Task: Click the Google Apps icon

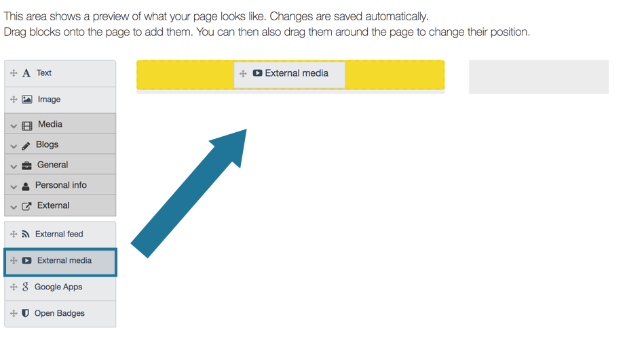Action: pos(25,287)
